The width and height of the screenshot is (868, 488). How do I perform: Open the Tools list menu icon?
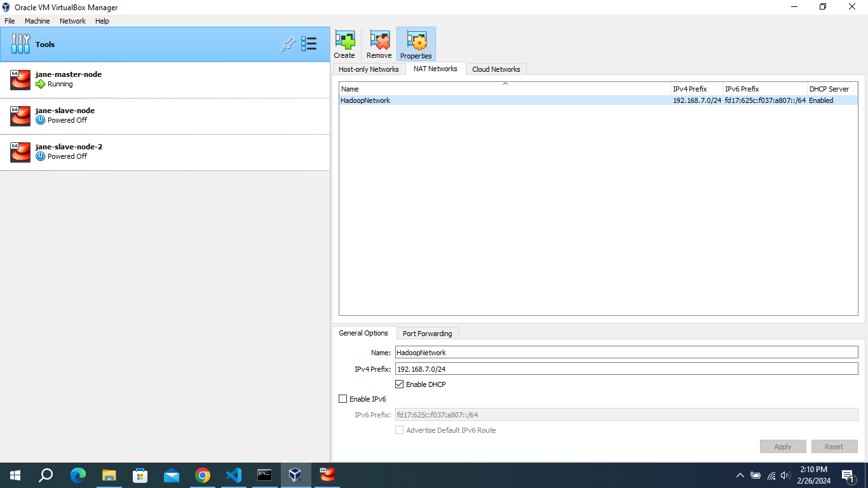(x=309, y=44)
